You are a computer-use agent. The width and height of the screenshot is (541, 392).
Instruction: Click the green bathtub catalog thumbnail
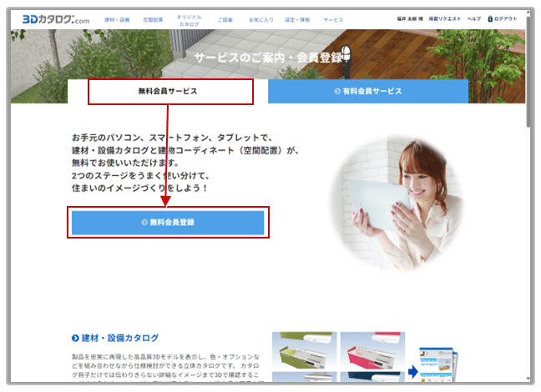304,350
